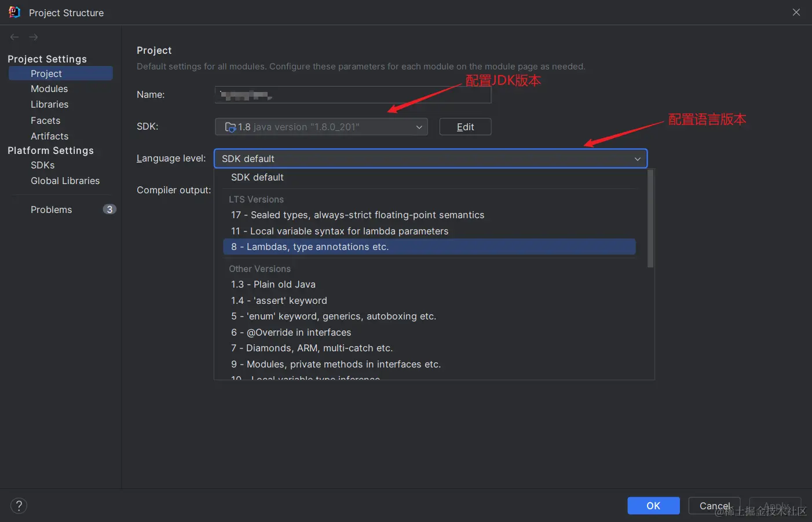Viewport: 812px width, 522px height.
Task: Click the 'SDK:' label
Action: pyautogui.click(x=147, y=126)
